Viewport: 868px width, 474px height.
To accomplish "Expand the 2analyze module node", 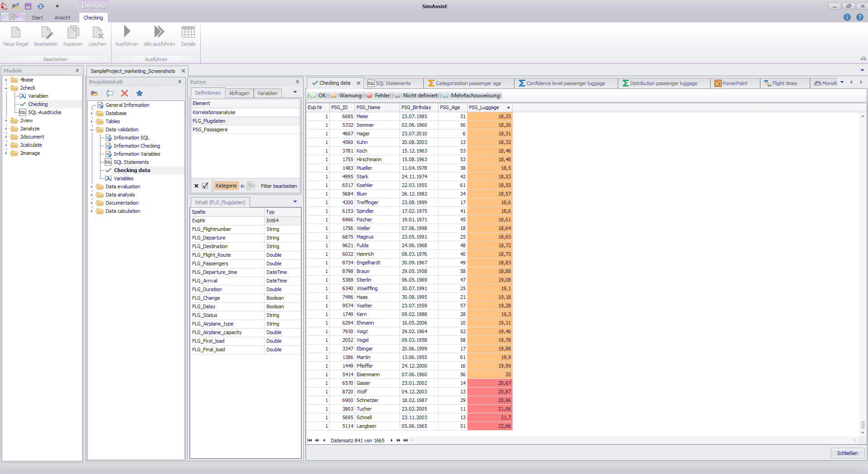I will pos(6,129).
